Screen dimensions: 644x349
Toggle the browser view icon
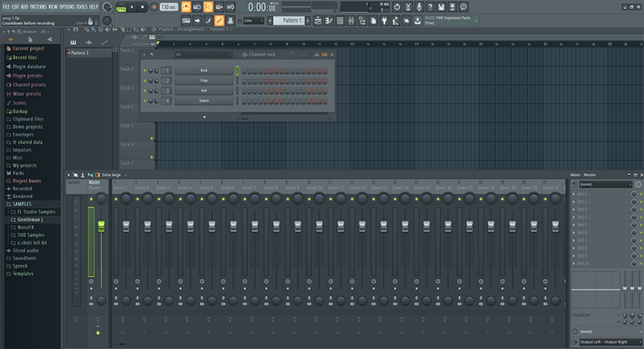coord(362,21)
